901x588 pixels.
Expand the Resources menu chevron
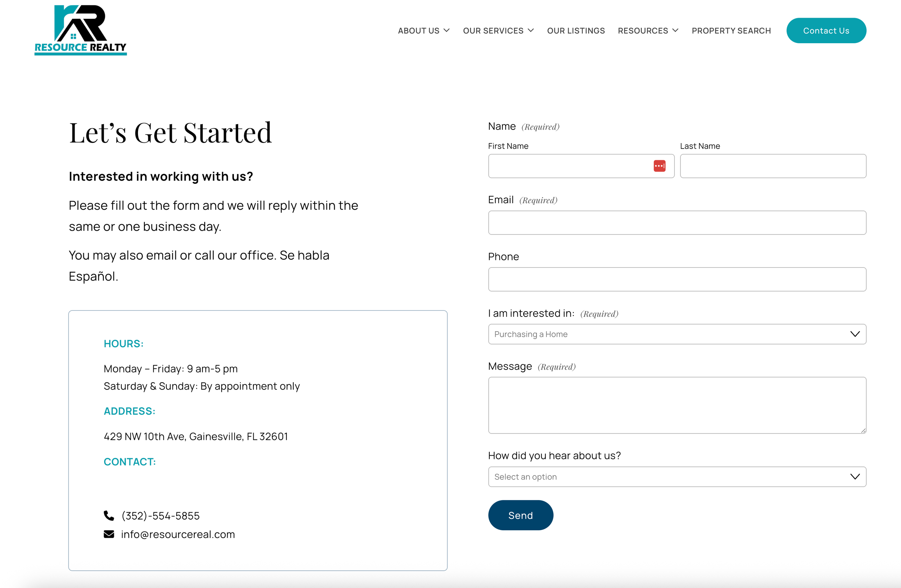click(675, 30)
